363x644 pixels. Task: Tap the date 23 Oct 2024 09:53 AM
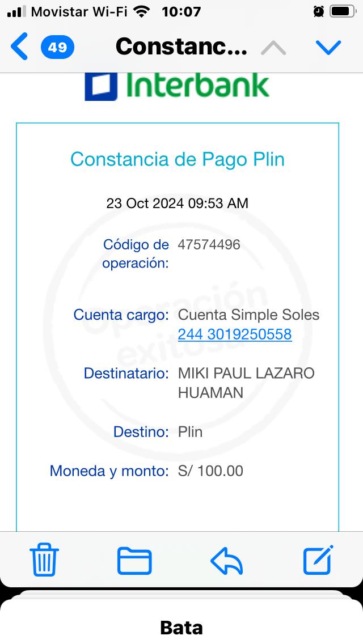tap(178, 203)
